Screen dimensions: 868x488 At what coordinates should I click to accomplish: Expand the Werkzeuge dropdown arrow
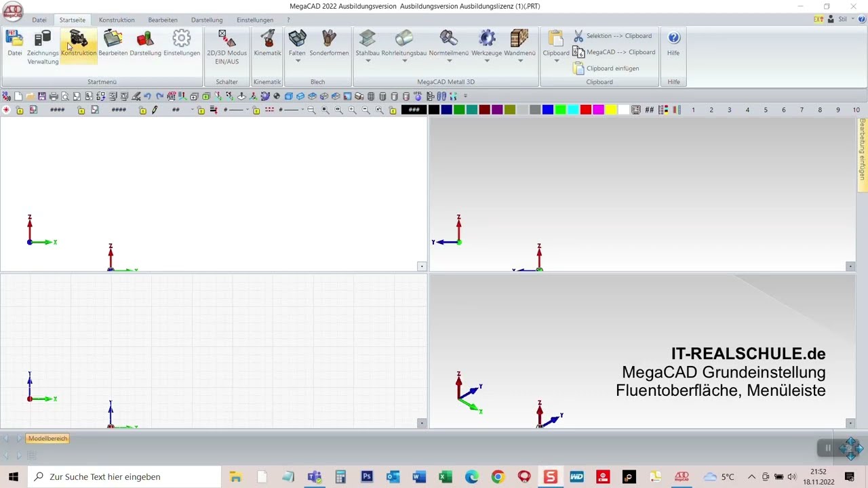(x=487, y=61)
